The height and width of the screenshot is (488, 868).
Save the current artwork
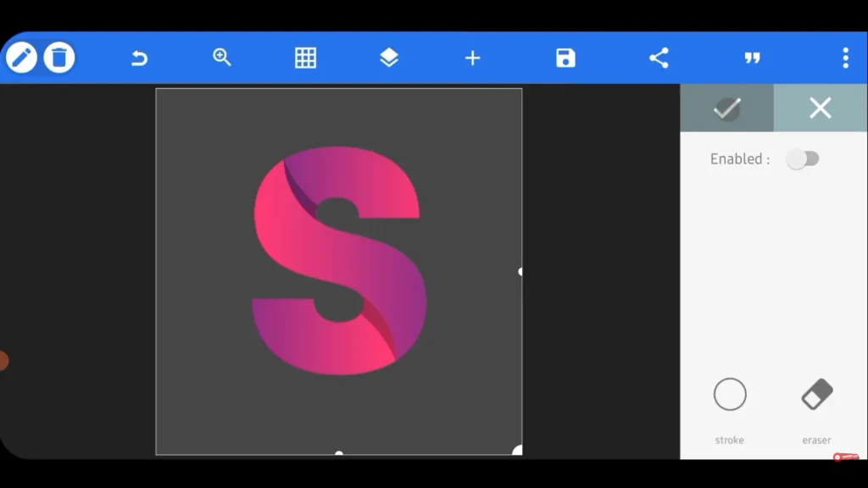565,58
